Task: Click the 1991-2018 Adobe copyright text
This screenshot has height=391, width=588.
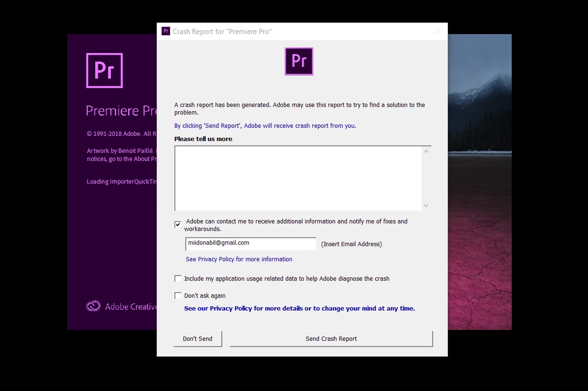Action: pyautogui.click(x=122, y=134)
